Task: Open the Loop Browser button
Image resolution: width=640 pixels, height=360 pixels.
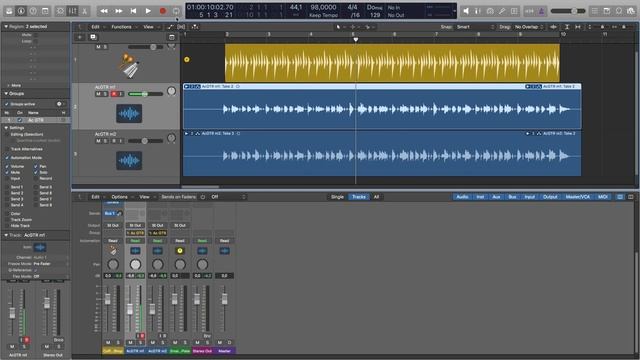Action: click(619, 11)
